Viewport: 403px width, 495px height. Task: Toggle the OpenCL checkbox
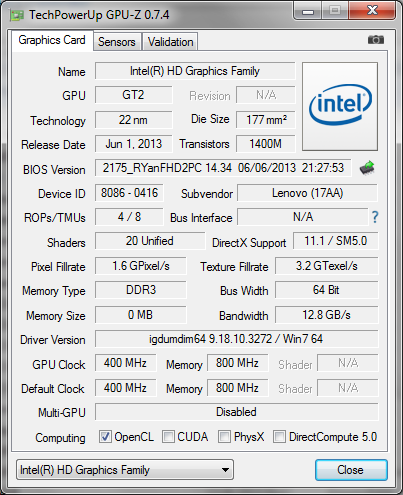tap(105, 437)
